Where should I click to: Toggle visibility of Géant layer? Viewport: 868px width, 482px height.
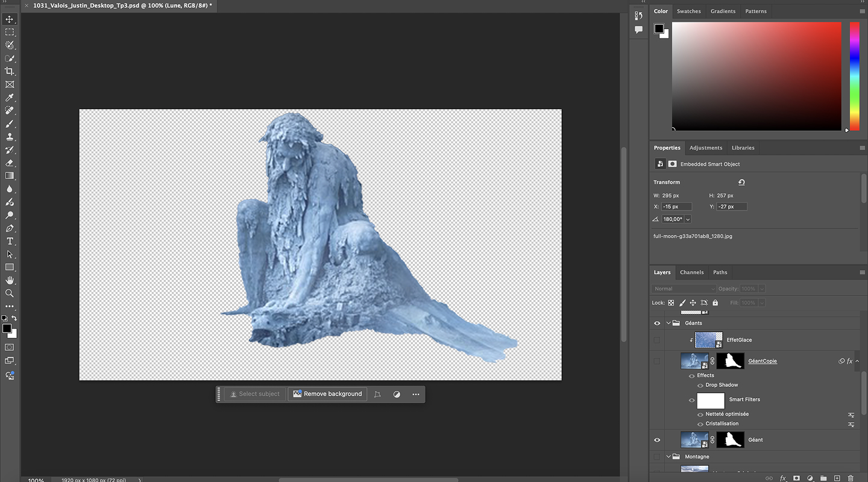[x=657, y=440]
